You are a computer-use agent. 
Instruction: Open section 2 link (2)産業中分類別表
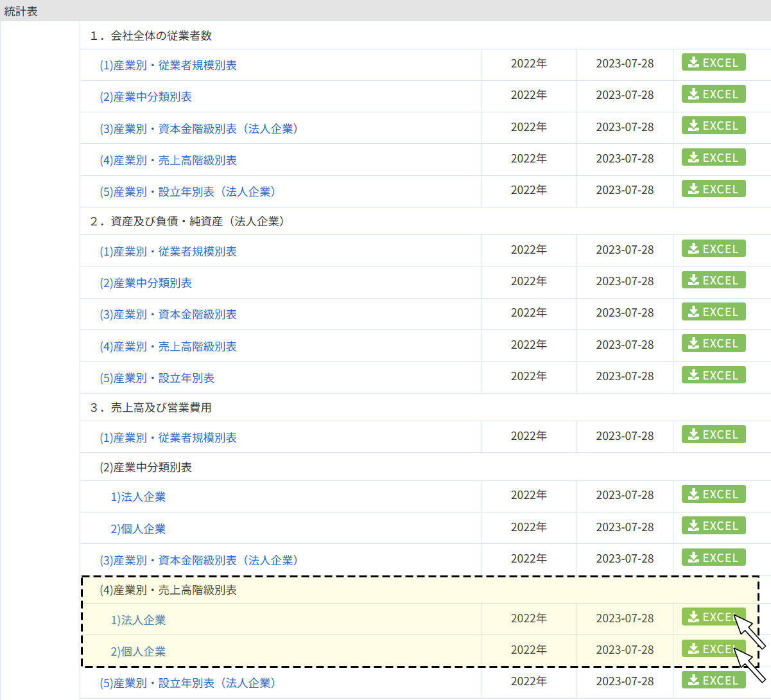pyautogui.click(x=146, y=283)
